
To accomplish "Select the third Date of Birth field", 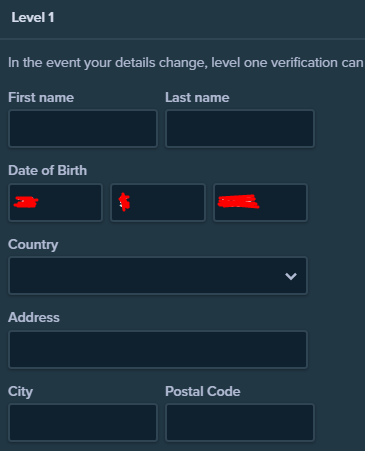I will [x=260, y=202].
